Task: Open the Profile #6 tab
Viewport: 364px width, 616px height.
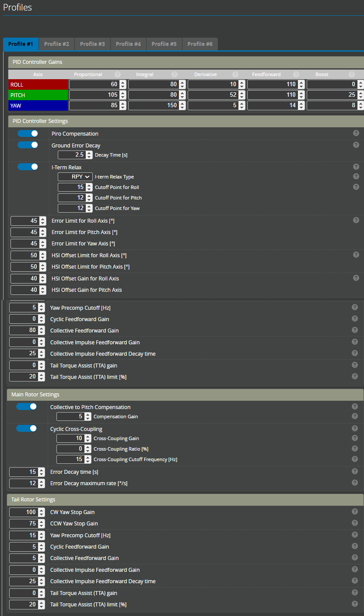Action: point(200,44)
